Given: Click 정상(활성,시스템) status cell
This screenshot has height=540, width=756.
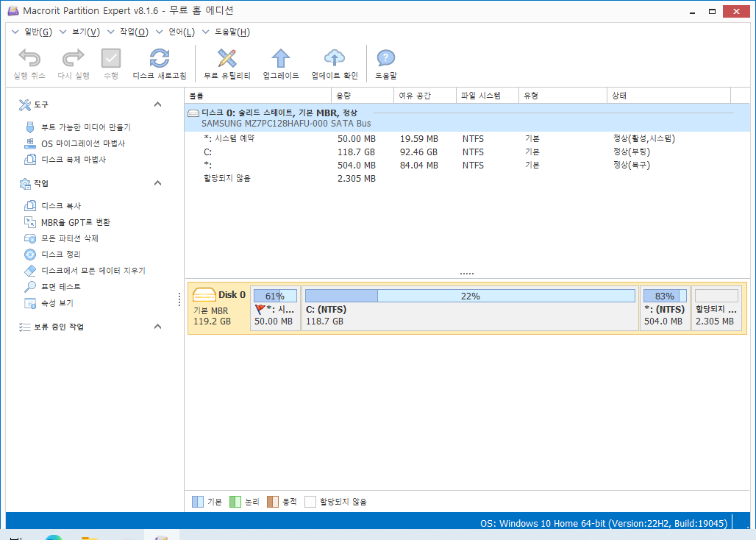Looking at the screenshot, I should click(644, 139).
